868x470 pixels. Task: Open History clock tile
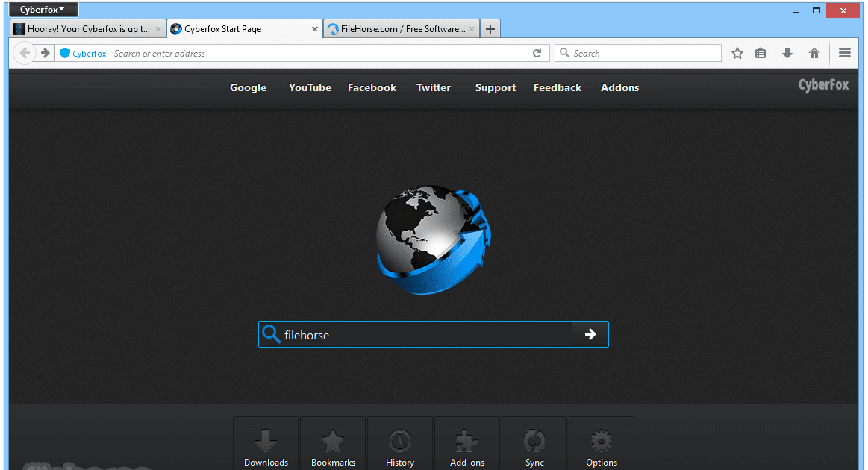pyautogui.click(x=400, y=444)
